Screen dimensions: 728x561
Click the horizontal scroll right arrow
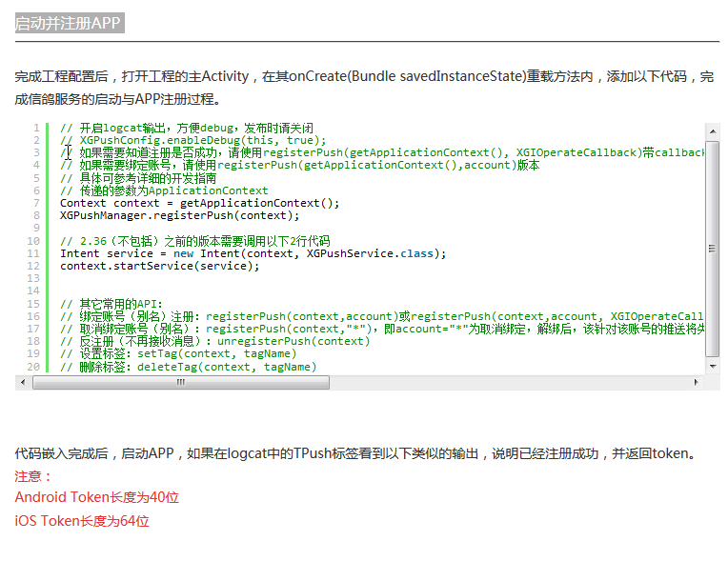696,382
